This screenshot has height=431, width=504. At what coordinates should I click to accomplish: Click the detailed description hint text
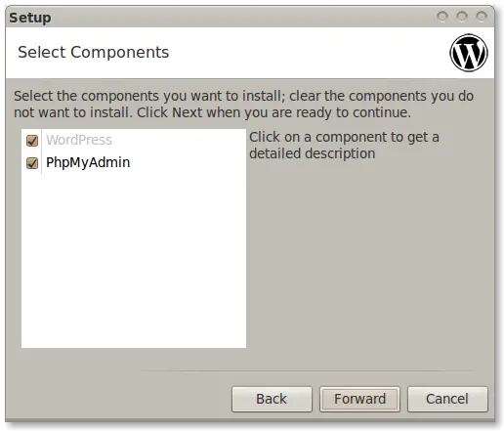[x=344, y=146]
